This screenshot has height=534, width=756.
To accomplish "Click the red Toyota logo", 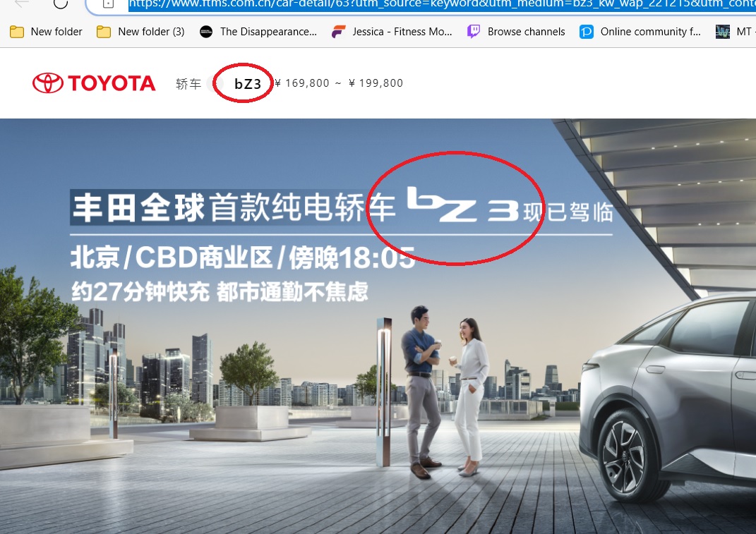I will tap(94, 83).
